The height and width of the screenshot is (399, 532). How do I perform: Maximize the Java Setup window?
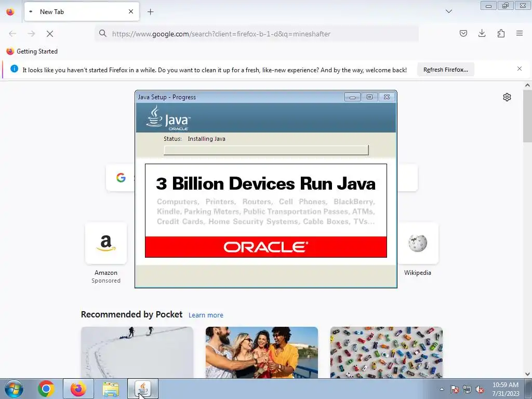[x=369, y=97]
